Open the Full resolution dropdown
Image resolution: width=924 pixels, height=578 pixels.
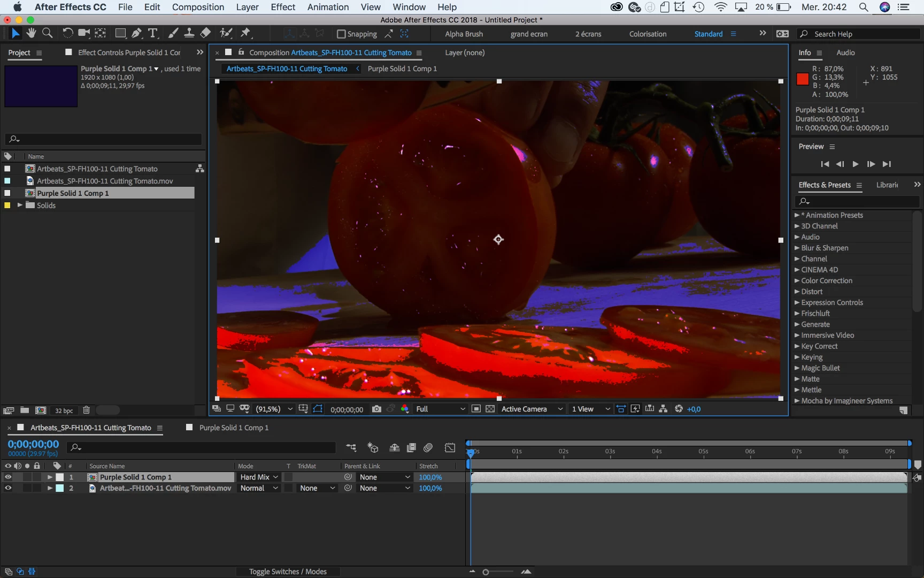point(440,409)
